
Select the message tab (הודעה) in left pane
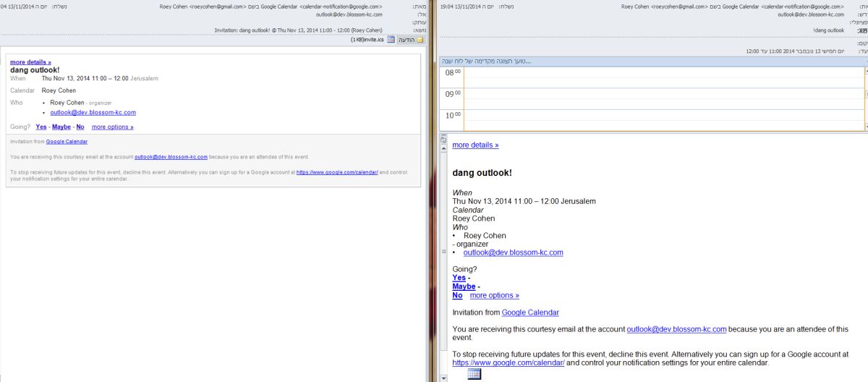[x=411, y=40]
